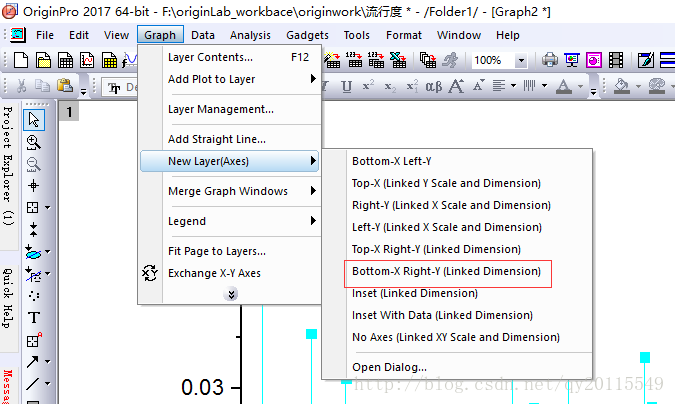675x404 pixels.
Task: Click the Decrease Font Size icon
Action: [x=478, y=86]
